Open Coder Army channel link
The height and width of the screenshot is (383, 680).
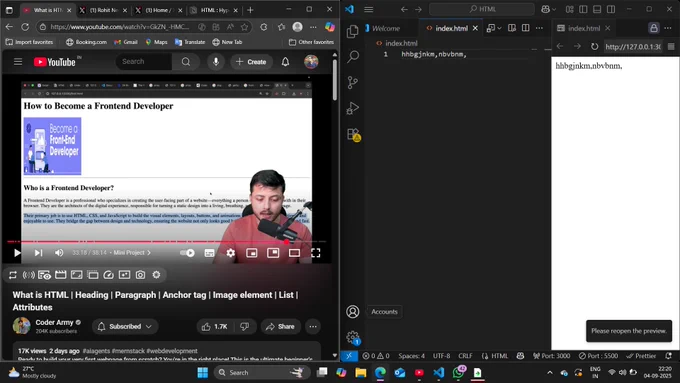click(x=54, y=322)
